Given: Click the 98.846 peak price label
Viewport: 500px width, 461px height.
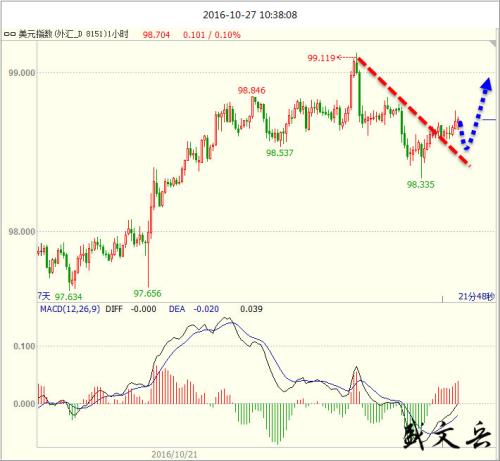Looking at the screenshot, I should pos(251,90).
